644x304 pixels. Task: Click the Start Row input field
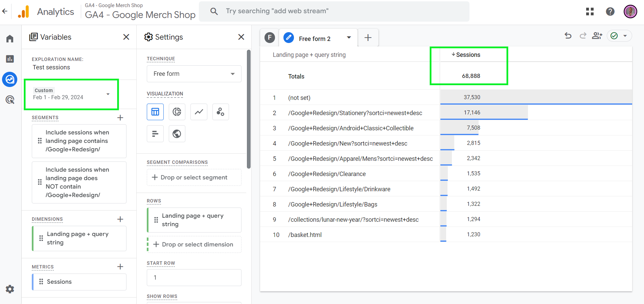(194, 278)
